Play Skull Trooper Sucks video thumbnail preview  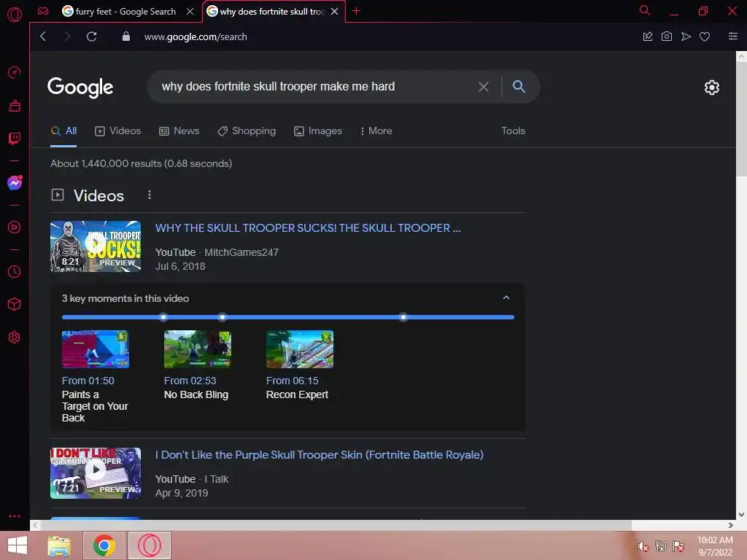point(96,246)
